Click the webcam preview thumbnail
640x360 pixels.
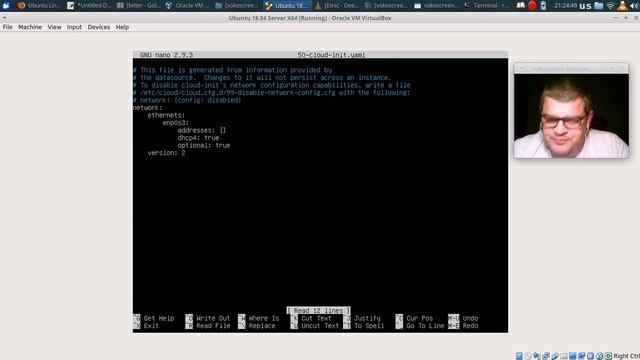tap(571, 116)
